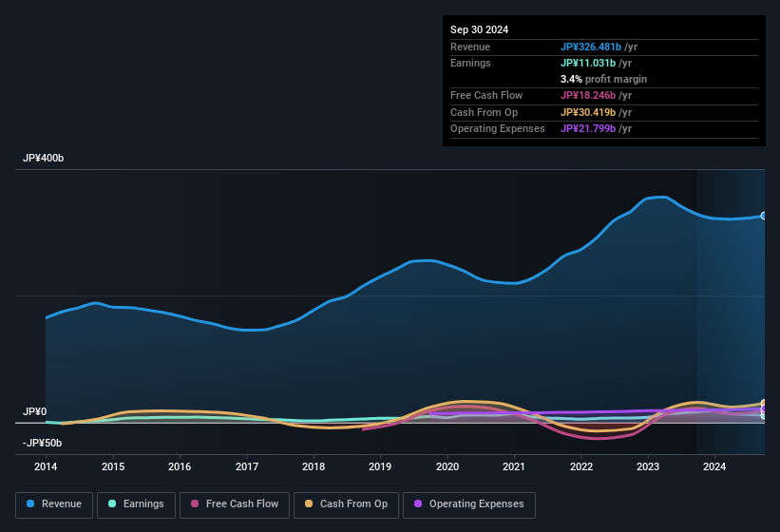This screenshot has width=780, height=532.
Task: Click the 2023 x-axis label
Action: (648, 466)
